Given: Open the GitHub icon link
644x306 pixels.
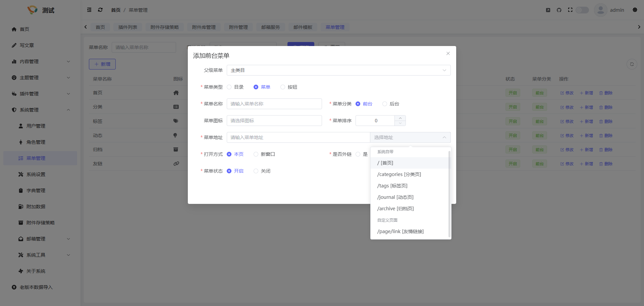Looking at the screenshot, I should (559, 10).
